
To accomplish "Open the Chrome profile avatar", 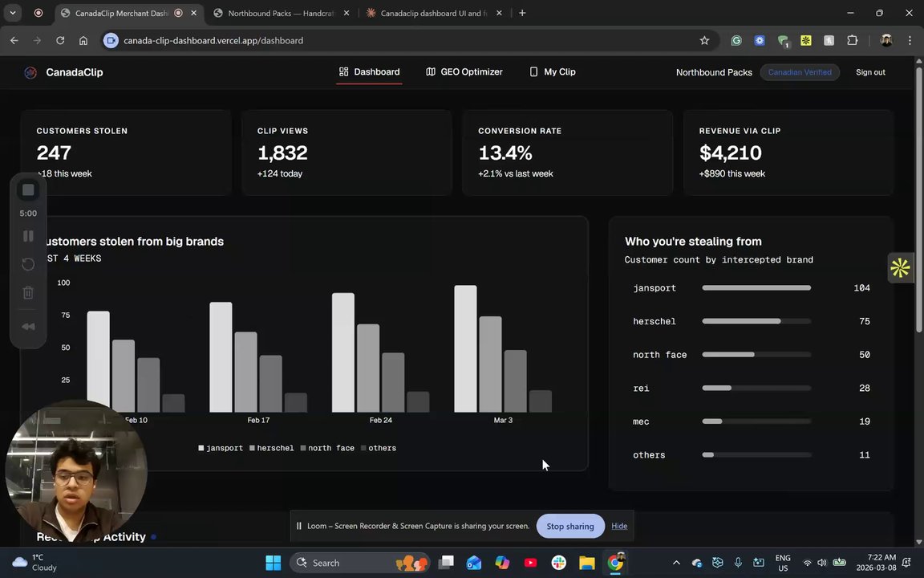I will (885, 41).
